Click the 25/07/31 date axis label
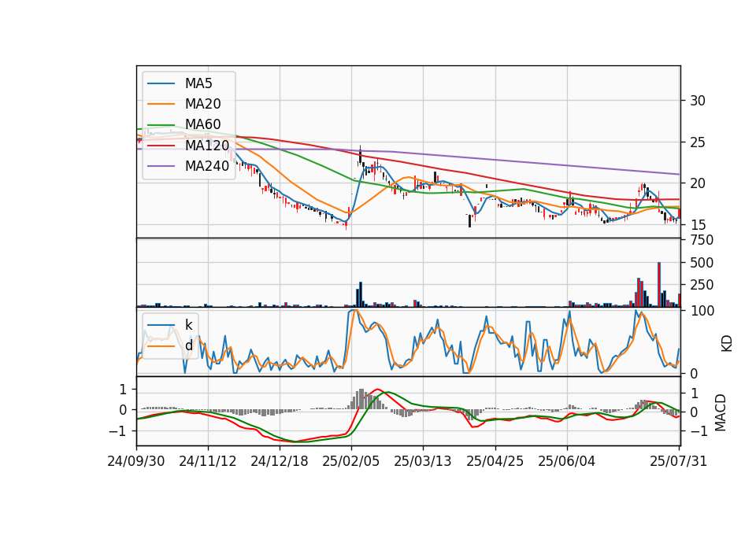 678,461
